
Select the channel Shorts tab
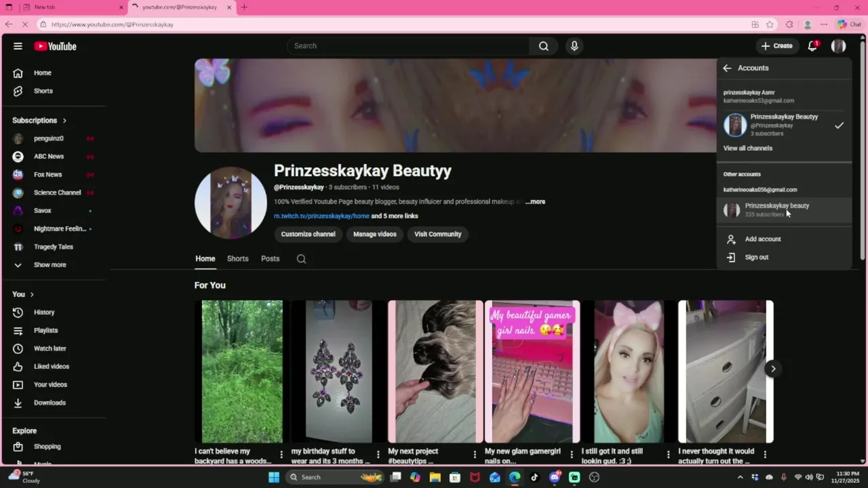[x=237, y=259]
